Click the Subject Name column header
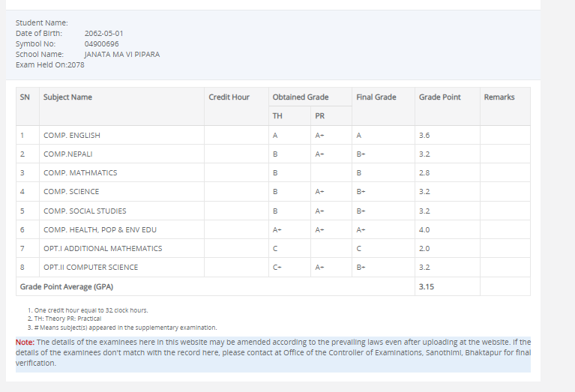The width and height of the screenshot is (575, 392). click(x=68, y=97)
